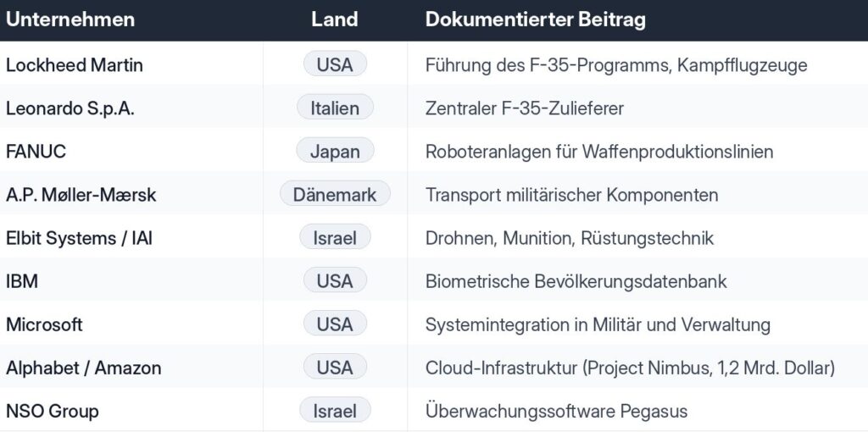Click the Zentraler F-35-Zulieferer description
Viewport: 868px width, 432px height.
(524, 108)
